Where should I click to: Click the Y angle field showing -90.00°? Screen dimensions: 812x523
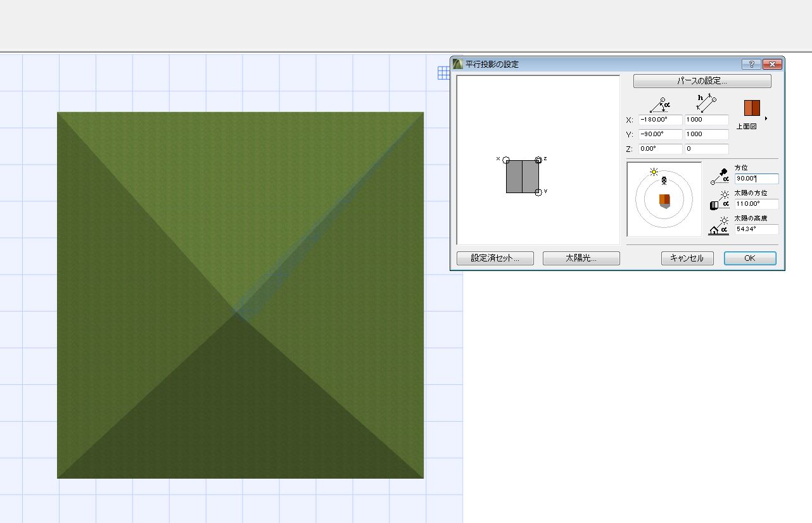tap(660, 134)
